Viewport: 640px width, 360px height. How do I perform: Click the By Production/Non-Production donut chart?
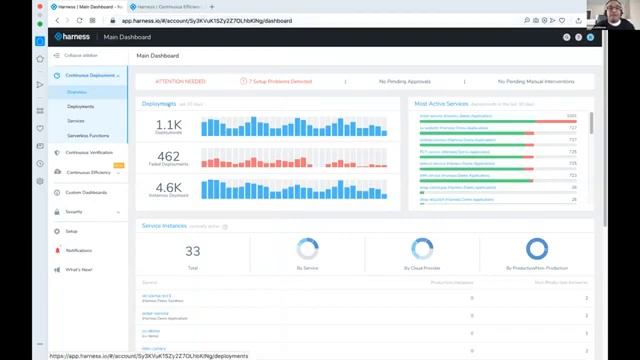click(x=537, y=249)
